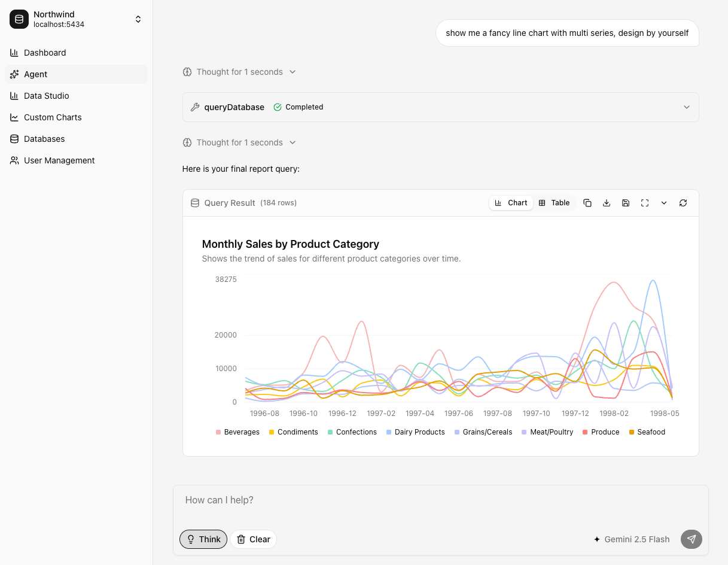Refresh the query result
The height and width of the screenshot is (565, 728).
click(683, 203)
